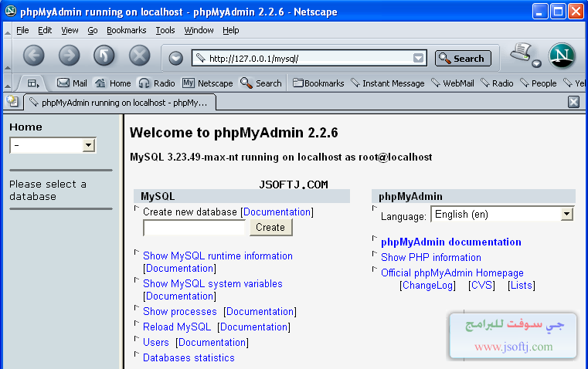588x369 pixels.
Task: Open the People bookmark
Action: pyautogui.click(x=538, y=83)
